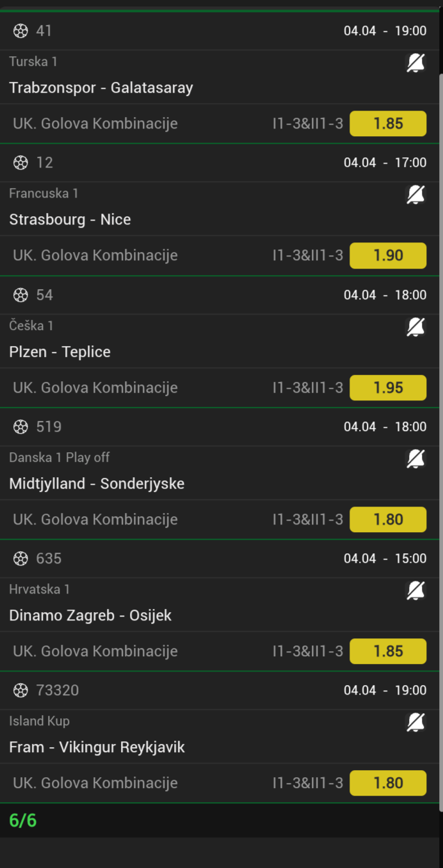This screenshot has width=443, height=868.
Task: Click soccer ball icon next to 54
Action: click(x=20, y=295)
